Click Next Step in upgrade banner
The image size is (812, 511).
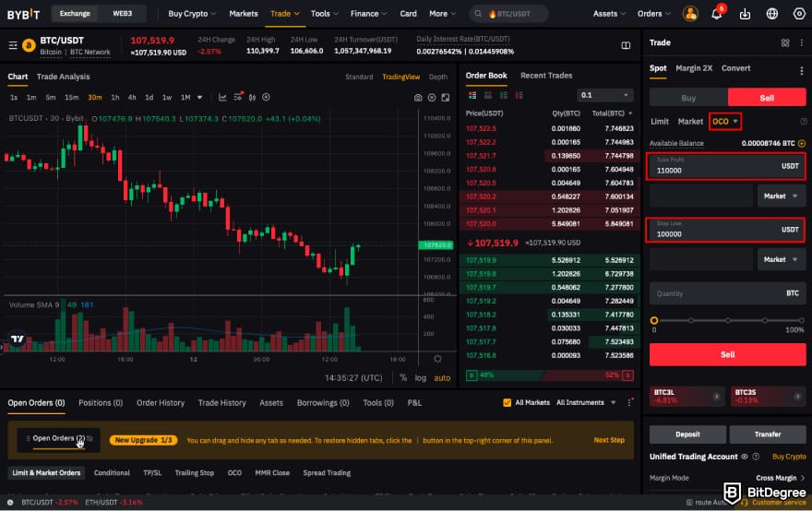click(x=609, y=440)
